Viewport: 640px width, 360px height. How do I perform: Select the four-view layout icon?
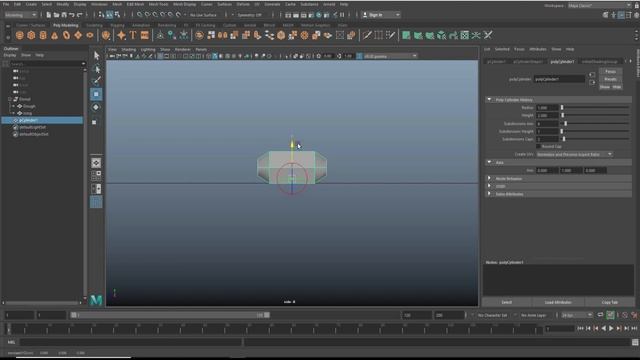(x=96, y=176)
